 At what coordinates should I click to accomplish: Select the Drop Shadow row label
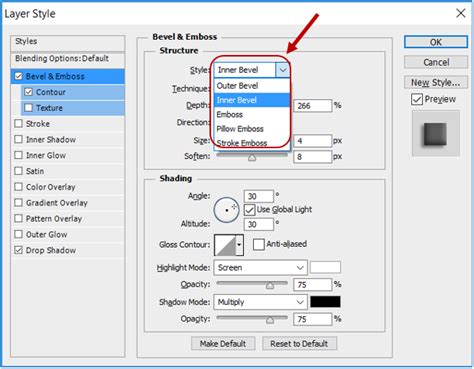(x=51, y=250)
